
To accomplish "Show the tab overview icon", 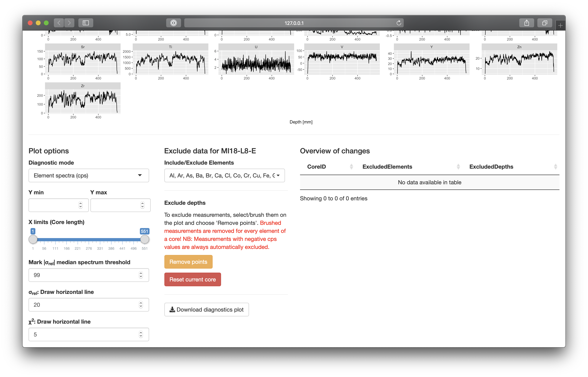I will pyautogui.click(x=544, y=23).
